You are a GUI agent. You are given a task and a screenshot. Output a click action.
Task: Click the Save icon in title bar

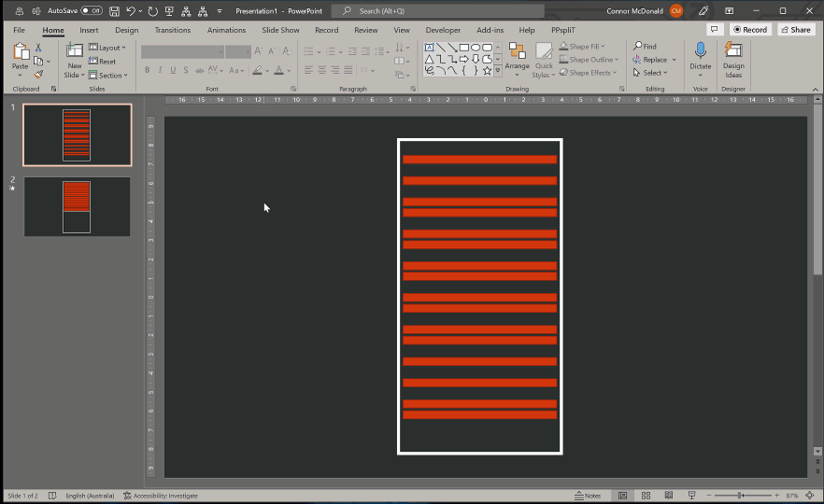(x=114, y=11)
